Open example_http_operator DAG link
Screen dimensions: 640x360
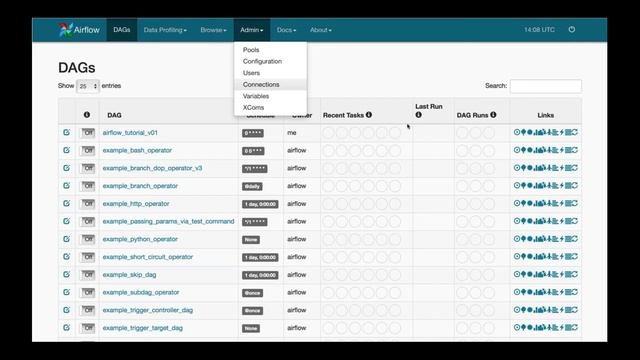click(x=136, y=204)
